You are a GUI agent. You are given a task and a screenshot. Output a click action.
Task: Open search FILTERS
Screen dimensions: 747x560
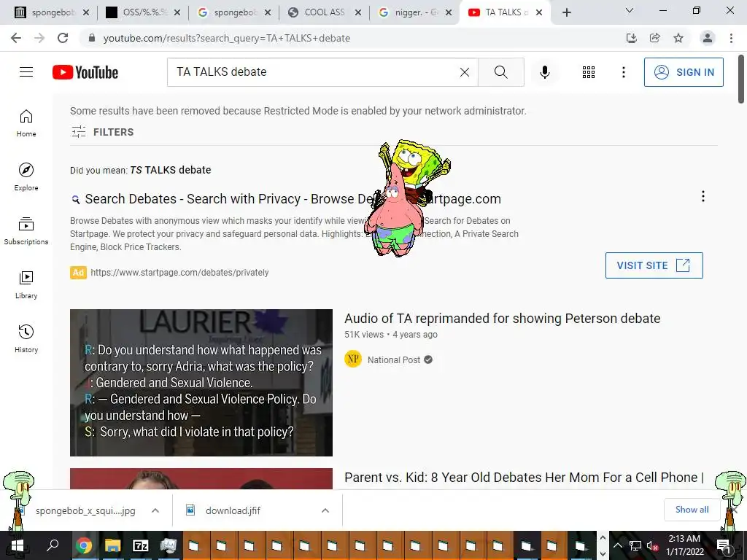click(102, 132)
